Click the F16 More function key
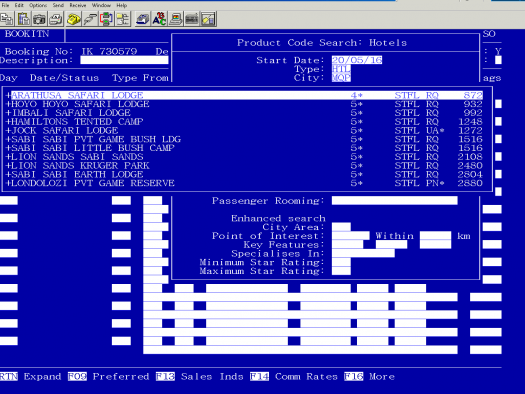This screenshot has height=394, width=525. tap(369, 377)
